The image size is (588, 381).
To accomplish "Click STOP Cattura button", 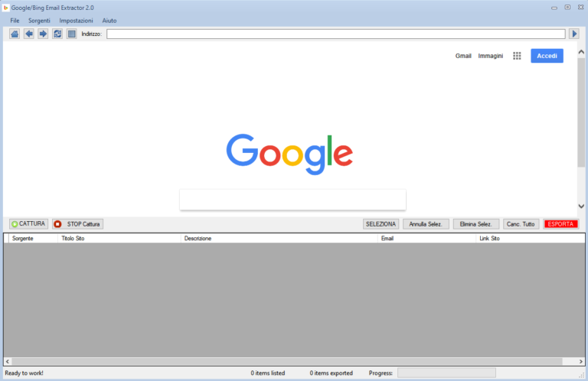I will tap(77, 224).
